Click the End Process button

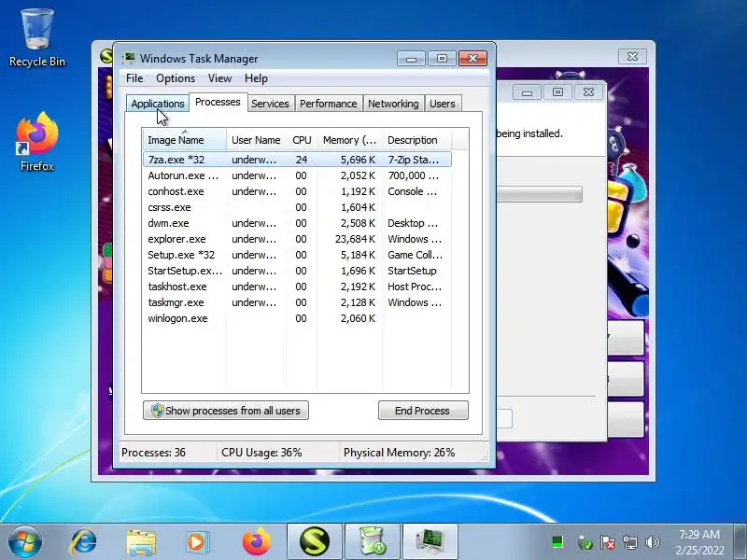pos(423,411)
